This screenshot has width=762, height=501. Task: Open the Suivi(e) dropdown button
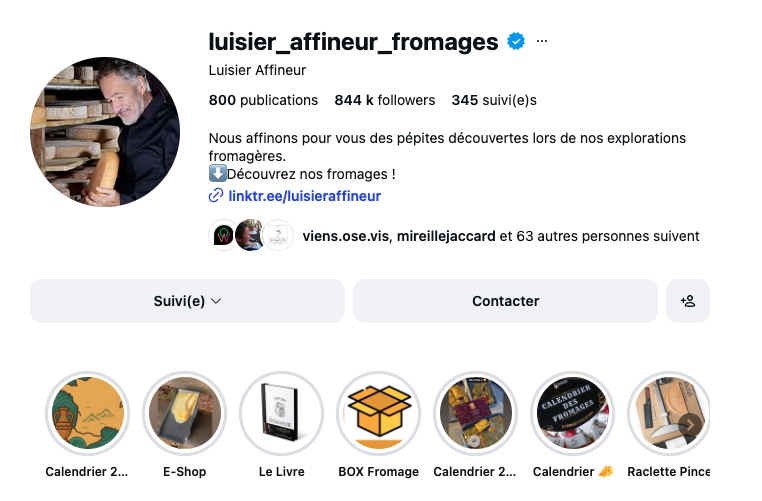[x=187, y=301]
